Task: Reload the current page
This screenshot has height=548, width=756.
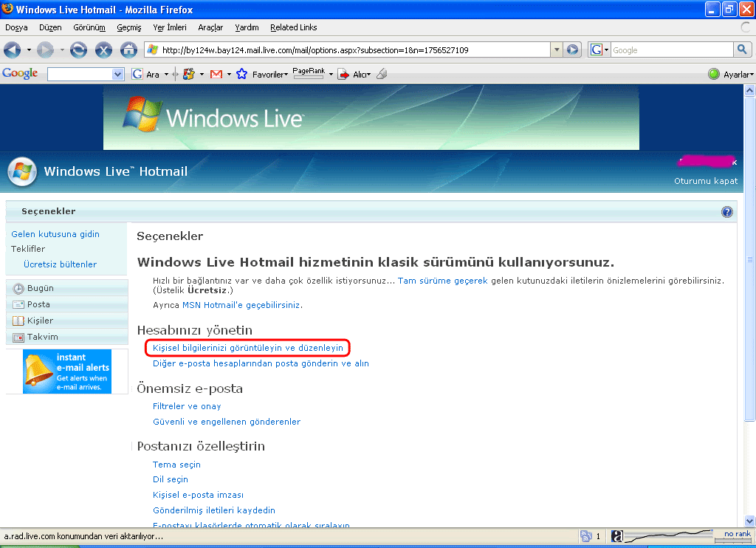Action: coord(78,49)
